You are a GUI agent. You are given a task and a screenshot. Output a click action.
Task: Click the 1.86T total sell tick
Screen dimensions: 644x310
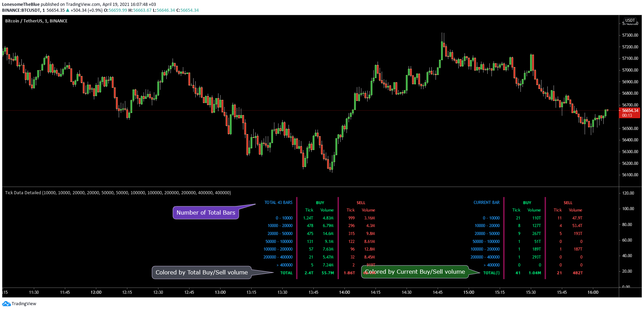tap(349, 273)
